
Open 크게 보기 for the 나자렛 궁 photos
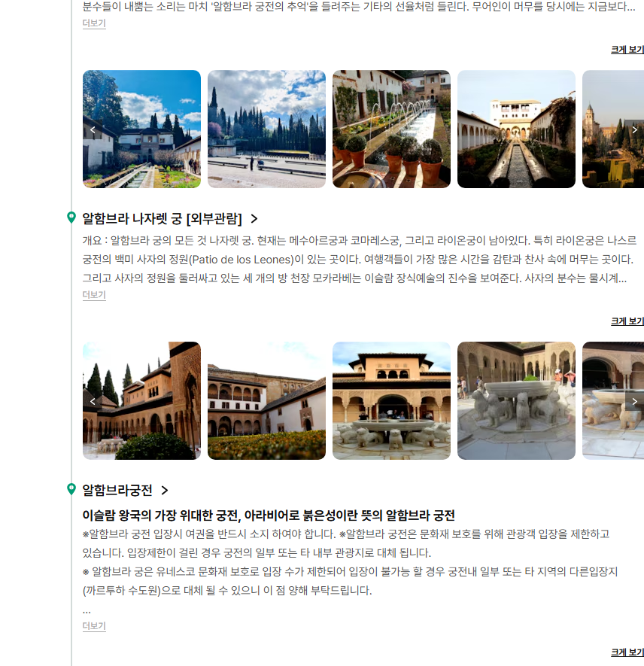[x=625, y=320]
